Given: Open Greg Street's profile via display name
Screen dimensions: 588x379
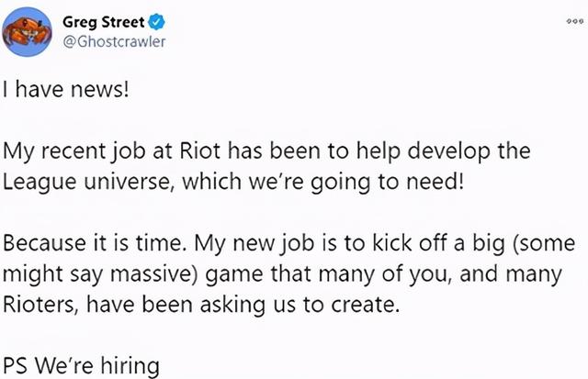Looking at the screenshot, I should [104, 22].
